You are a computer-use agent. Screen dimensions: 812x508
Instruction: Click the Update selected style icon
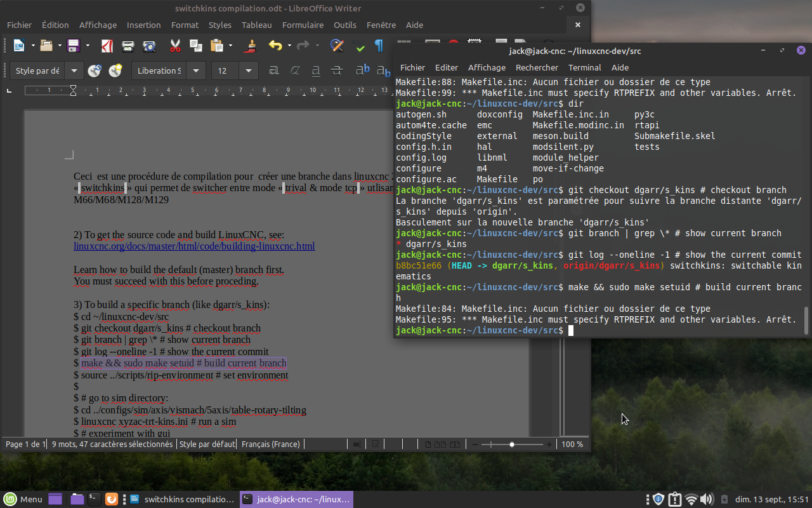pyautogui.click(x=95, y=70)
